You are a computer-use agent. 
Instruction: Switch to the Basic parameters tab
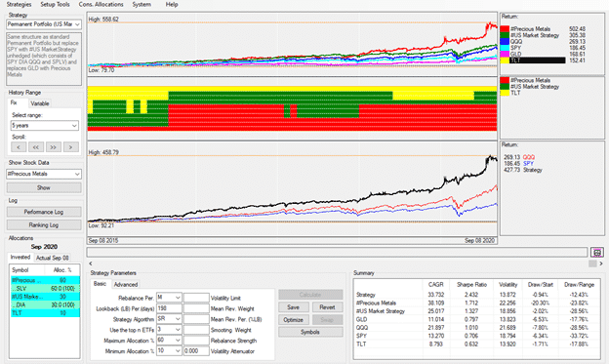point(100,284)
